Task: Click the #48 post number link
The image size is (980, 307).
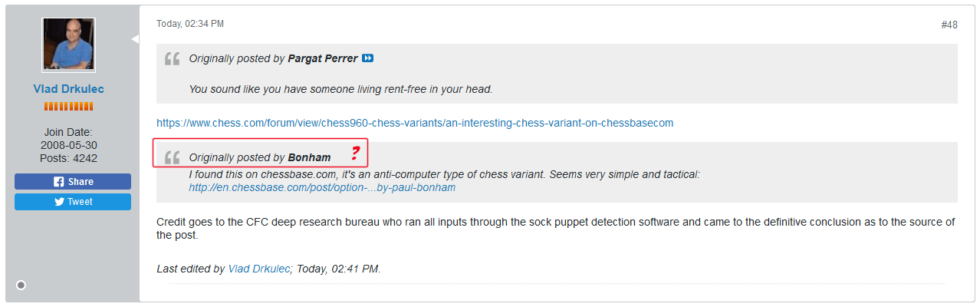Action: pos(949,25)
